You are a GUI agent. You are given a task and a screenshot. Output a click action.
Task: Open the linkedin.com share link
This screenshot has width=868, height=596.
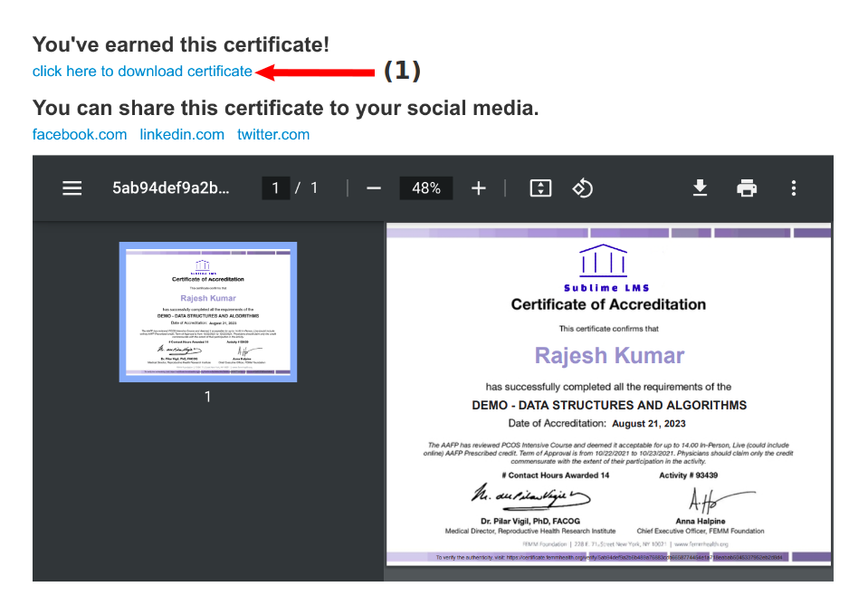(182, 134)
